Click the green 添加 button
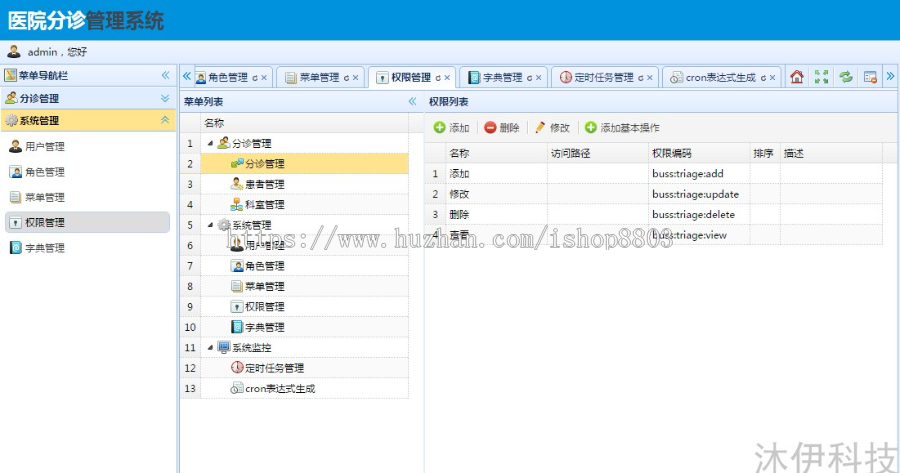 tap(452, 127)
